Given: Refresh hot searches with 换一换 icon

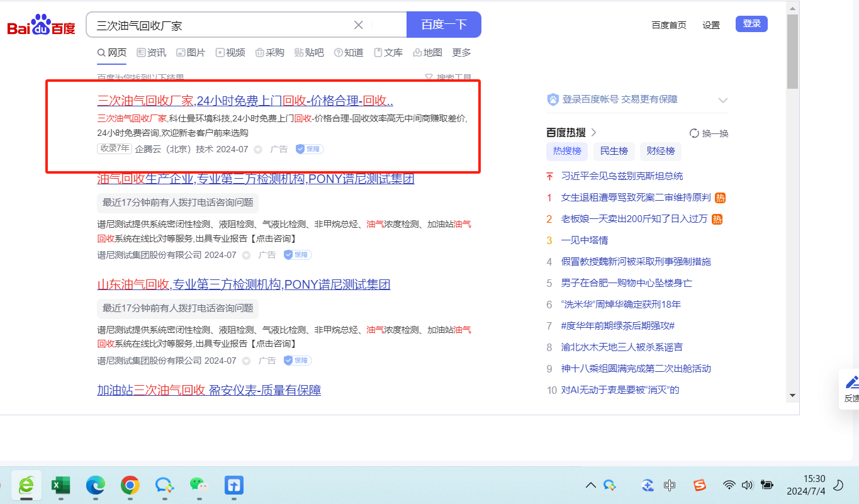Looking at the screenshot, I should tap(694, 133).
